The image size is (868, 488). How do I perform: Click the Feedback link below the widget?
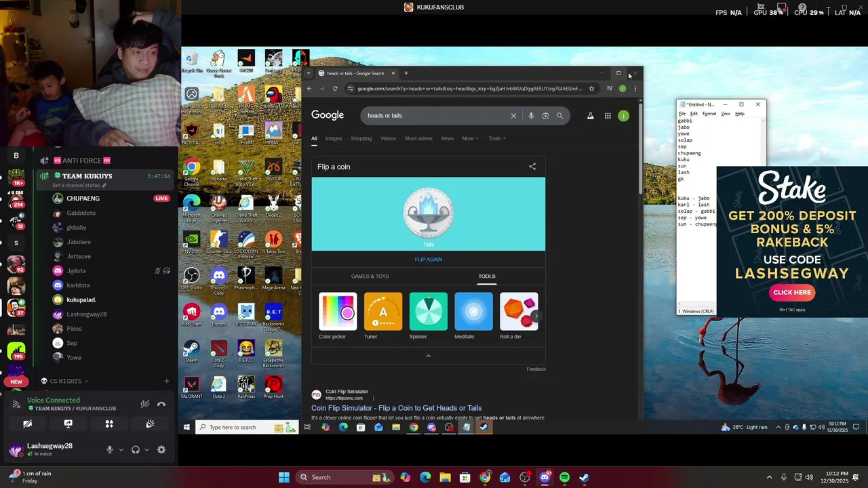(x=536, y=369)
